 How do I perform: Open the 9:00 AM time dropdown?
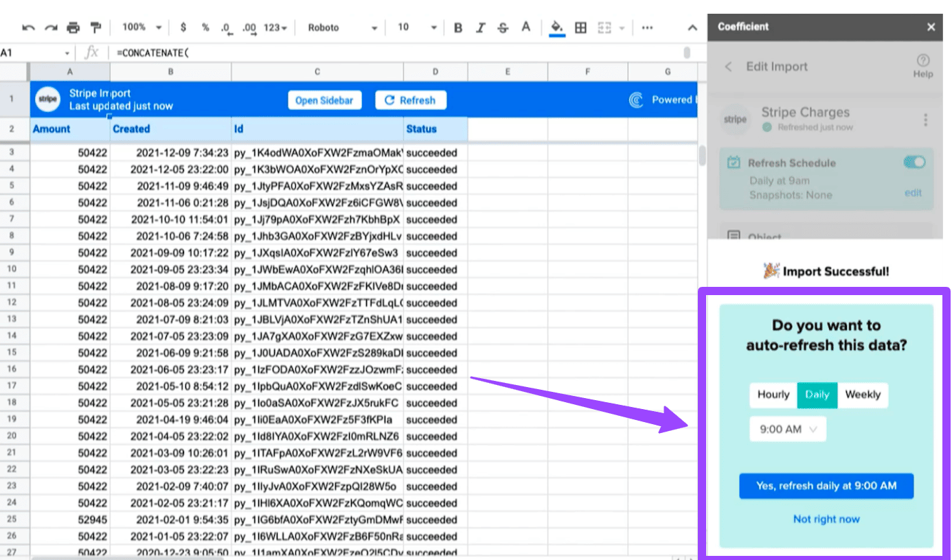[x=788, y=430]
